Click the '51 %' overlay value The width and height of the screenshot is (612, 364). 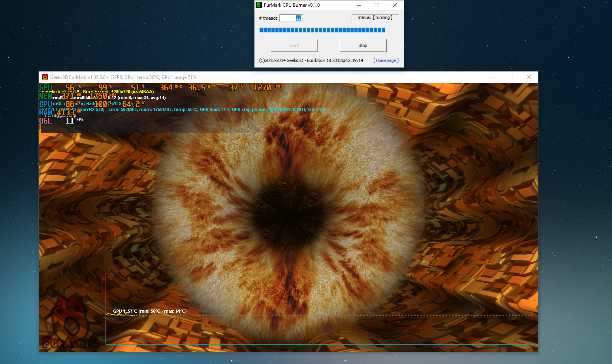pos(137,87)
